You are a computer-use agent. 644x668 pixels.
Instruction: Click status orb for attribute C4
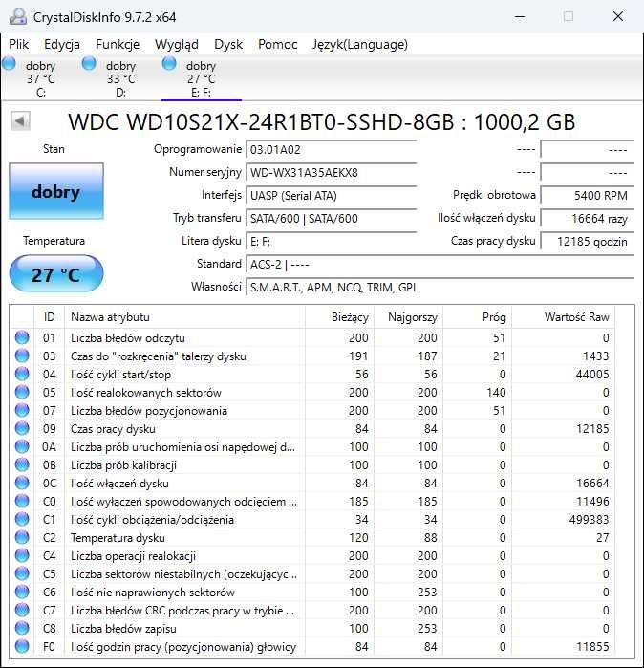click(x=22, y=555)
